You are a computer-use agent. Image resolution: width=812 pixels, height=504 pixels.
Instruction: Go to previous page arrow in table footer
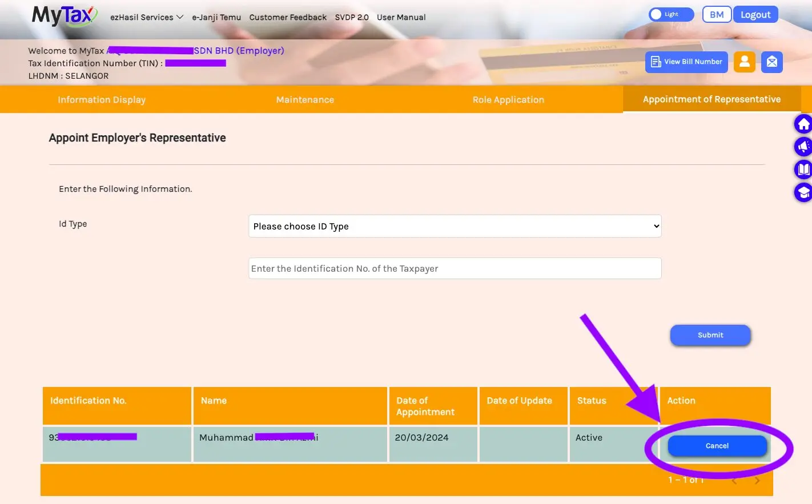(x=734, y=481)
